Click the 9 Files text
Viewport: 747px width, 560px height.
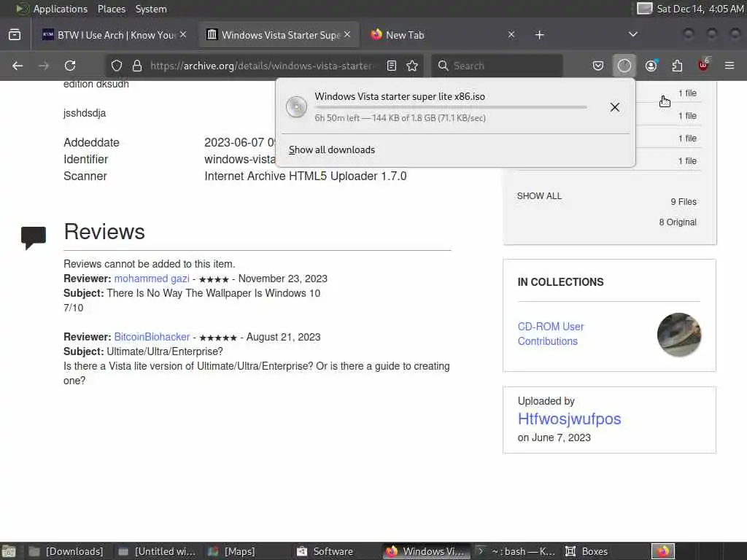point(684,202)
